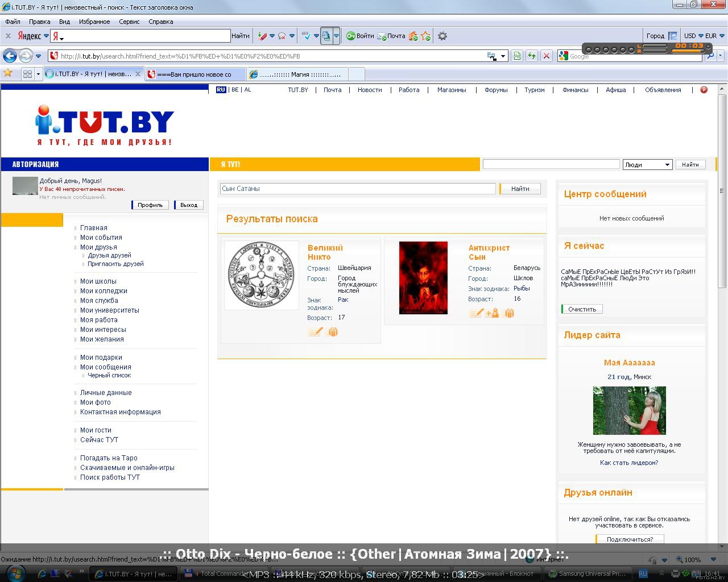Click the Yandex search input field

coord(140,36)
